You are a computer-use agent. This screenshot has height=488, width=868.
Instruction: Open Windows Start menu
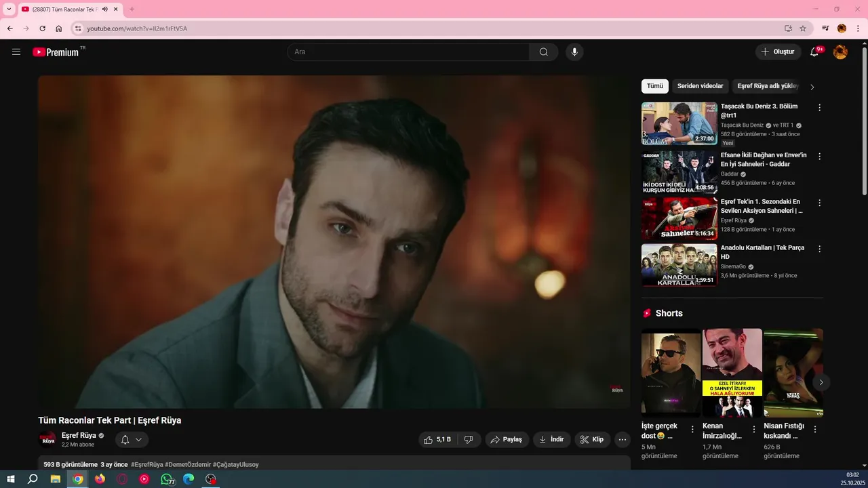click(11, 479)
